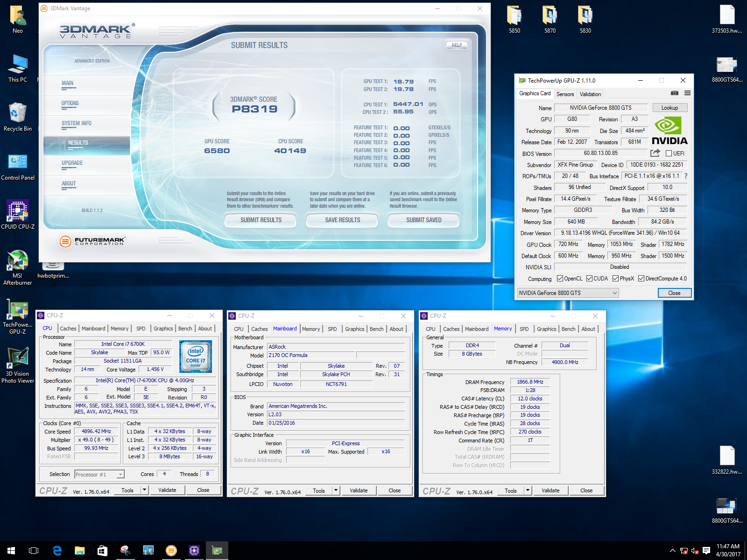Open Windows Store from taskbar
The image size is (747, 560).
point(103,551)
